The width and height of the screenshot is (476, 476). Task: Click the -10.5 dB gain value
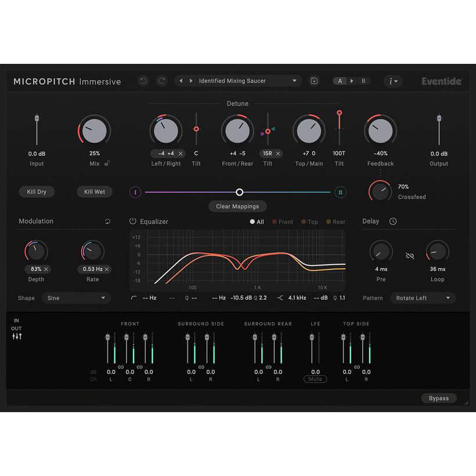241,298
